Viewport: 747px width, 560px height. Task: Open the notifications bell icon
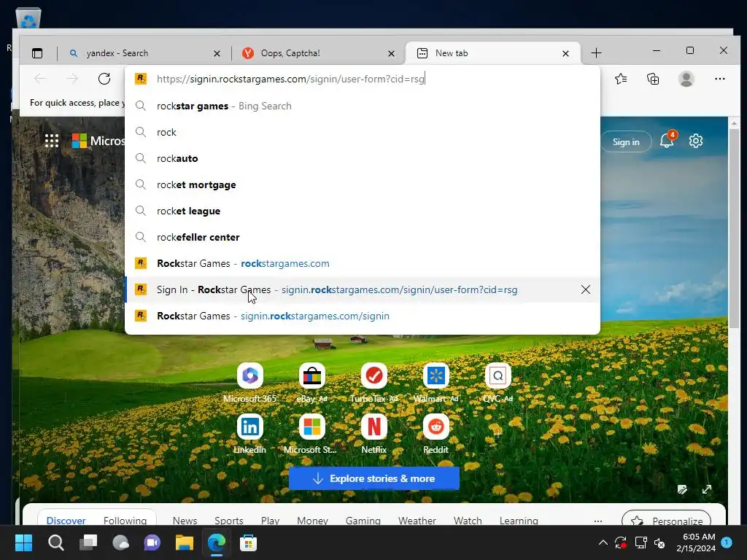point(667,141)
